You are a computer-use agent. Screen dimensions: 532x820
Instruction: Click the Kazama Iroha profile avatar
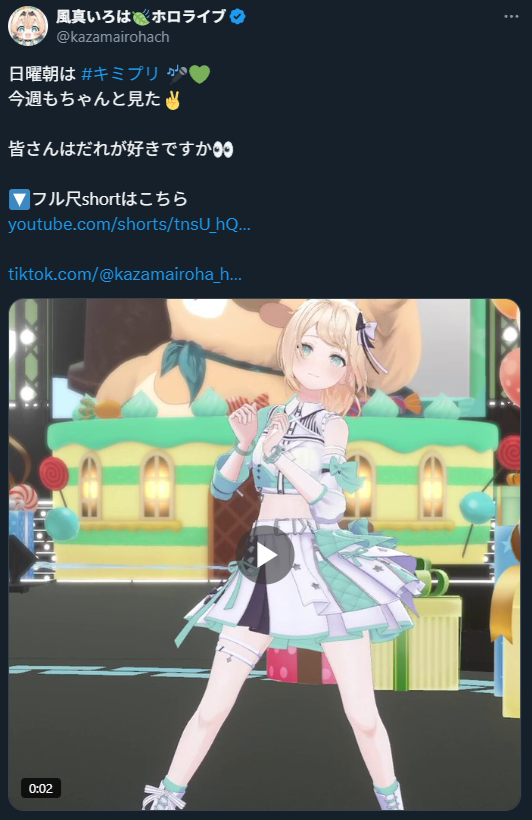click(x=28, y=26)
